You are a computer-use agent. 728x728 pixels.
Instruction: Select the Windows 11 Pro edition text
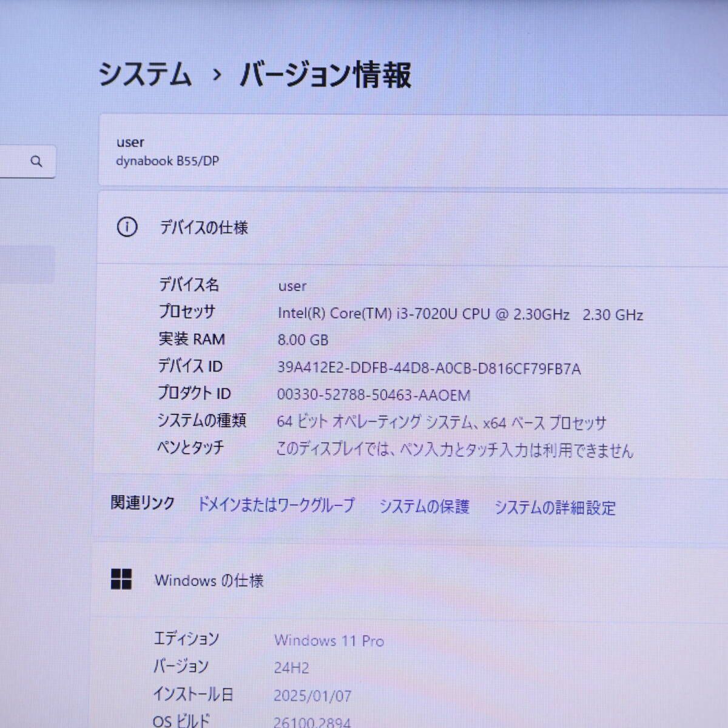click(329, 640)
